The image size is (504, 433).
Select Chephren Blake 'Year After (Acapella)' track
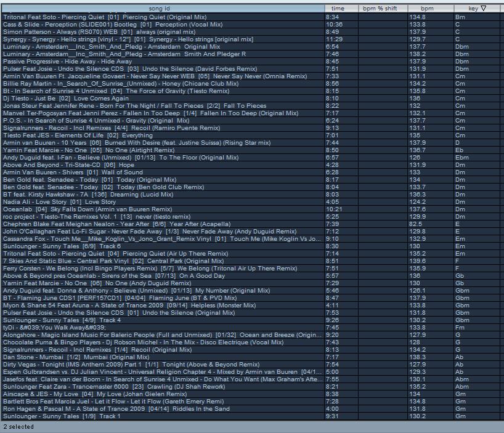(x=251, y=224)
